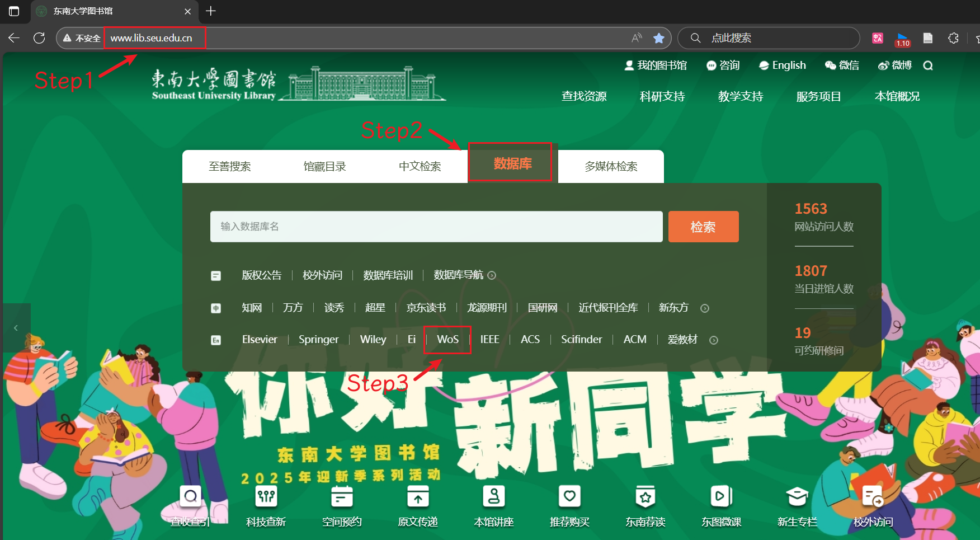
Task: Switch to the 多媒体检索 tab
Action: [x=611, y=166]
